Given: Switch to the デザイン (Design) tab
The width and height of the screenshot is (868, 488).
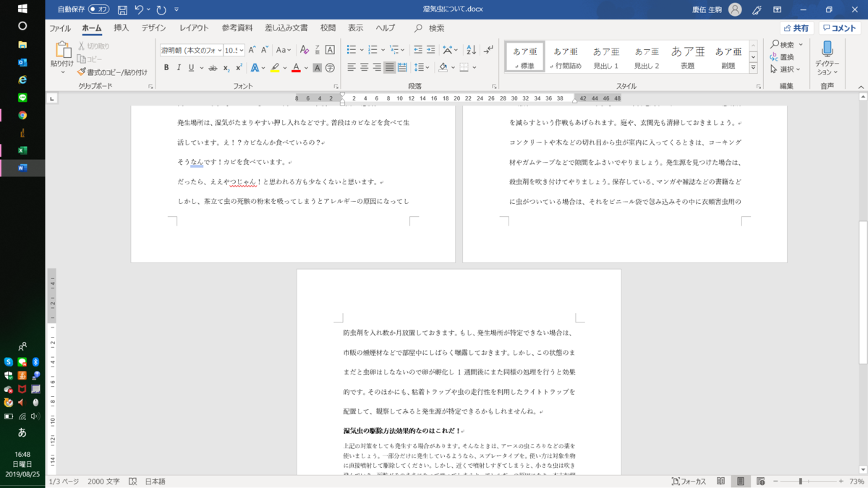Looking at the screenshot, I should coord(153,28).
